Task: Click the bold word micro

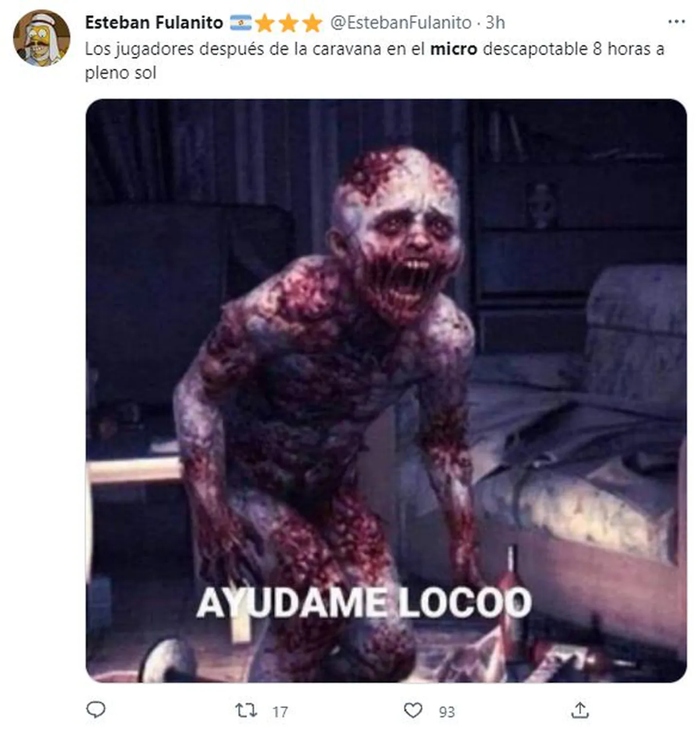Action: point(453,49)
